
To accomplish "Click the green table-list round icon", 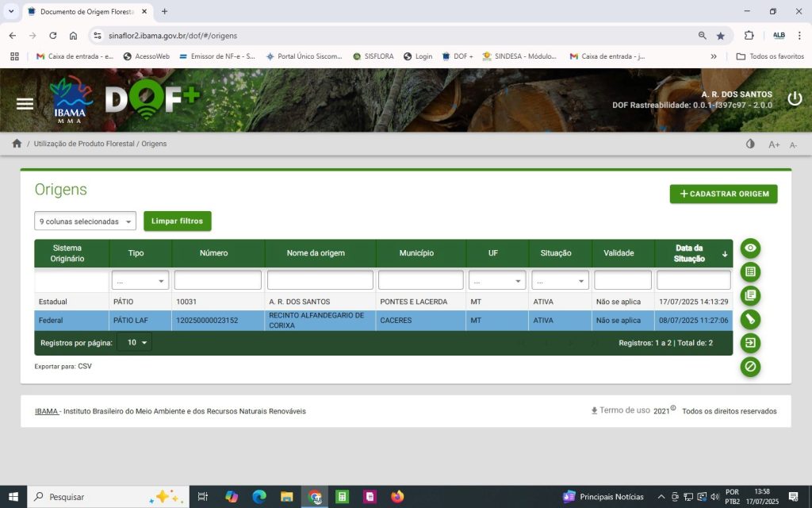I will (750, 272).
